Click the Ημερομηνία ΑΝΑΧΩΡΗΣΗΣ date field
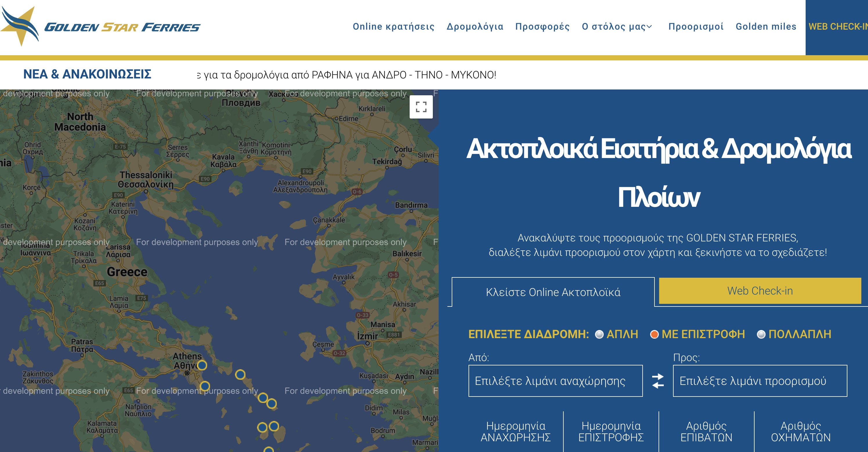Viewport: 868px width, 452px height. (516, 431)
